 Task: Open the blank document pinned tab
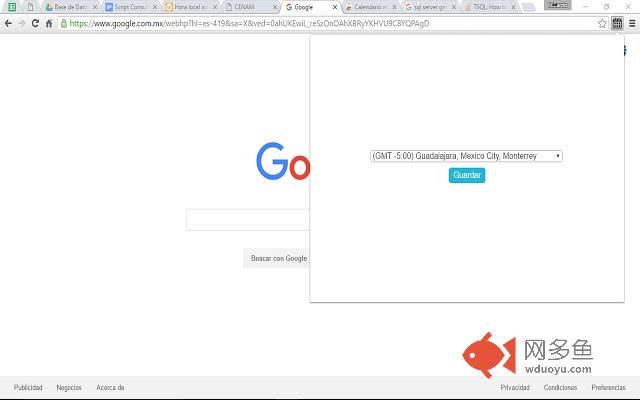click(30, 7)
